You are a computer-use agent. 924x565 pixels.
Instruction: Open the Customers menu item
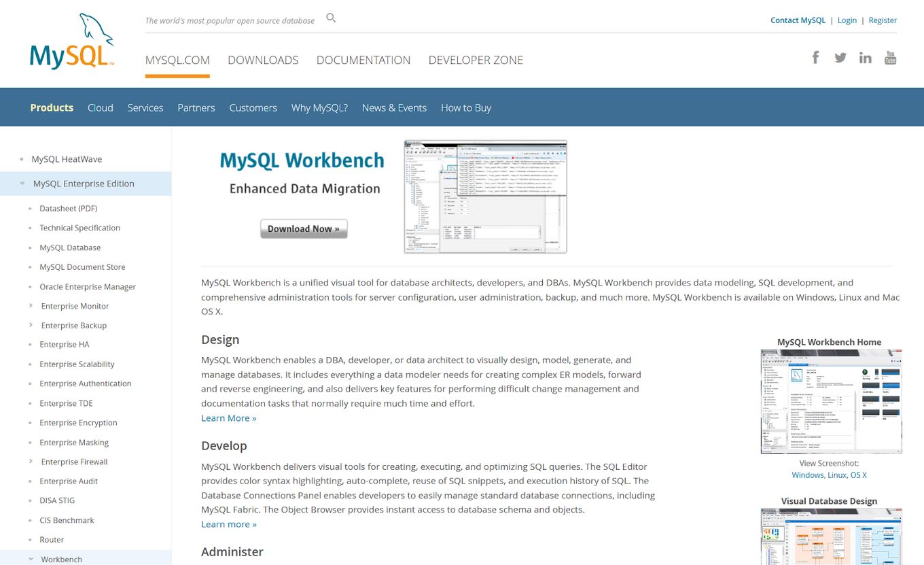253,107
